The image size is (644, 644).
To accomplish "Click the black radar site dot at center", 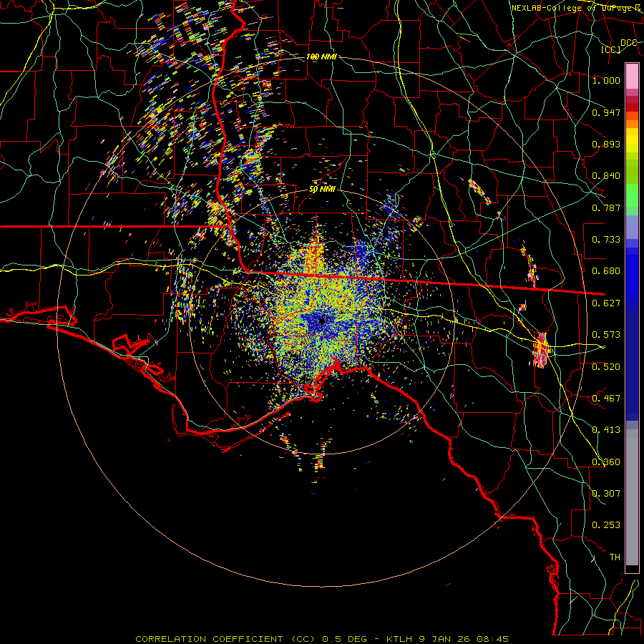I will pos(322,321).
